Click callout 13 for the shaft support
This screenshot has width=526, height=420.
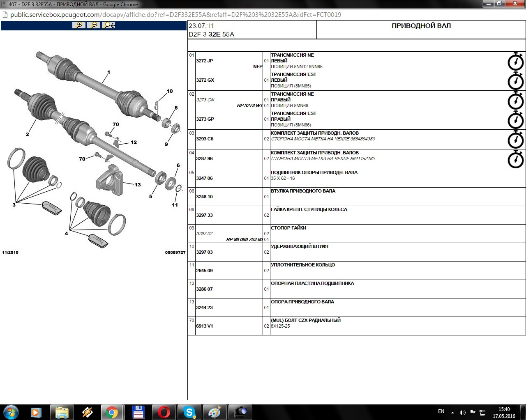tap(138, 184)
